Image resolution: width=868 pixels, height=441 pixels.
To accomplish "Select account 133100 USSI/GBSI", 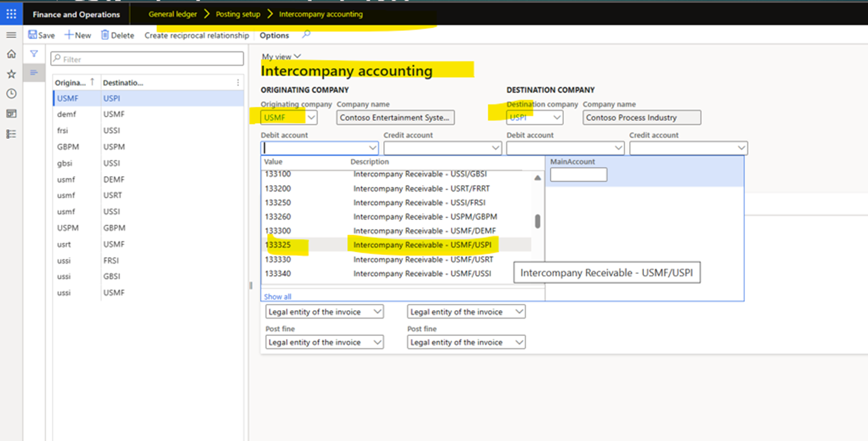I will tap(397, 174).
